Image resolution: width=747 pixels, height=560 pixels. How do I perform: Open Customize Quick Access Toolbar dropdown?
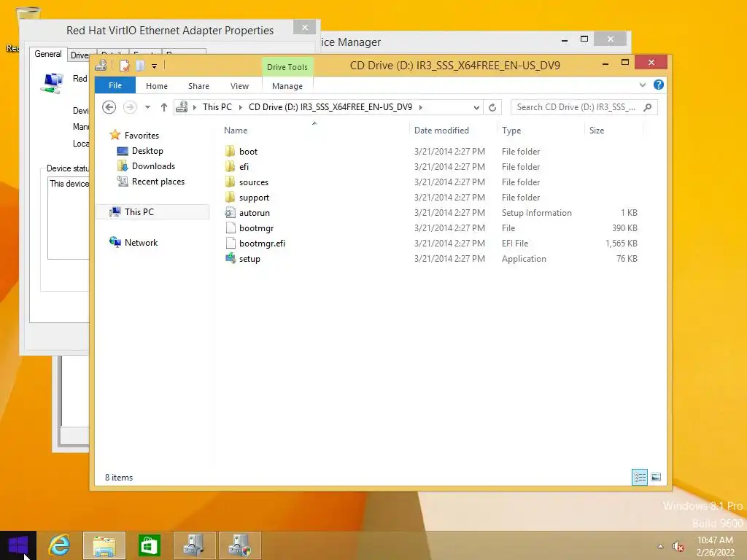155,66
